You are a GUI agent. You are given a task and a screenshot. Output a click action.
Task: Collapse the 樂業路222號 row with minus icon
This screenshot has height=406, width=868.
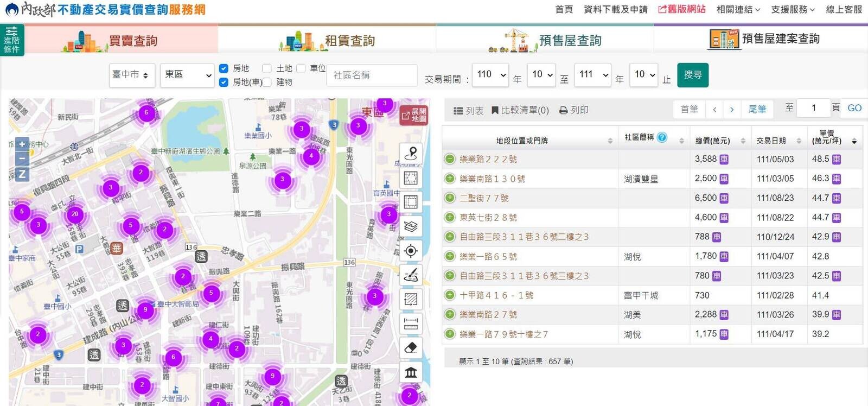[x=450, y=159]
